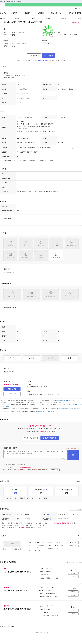82x644 pixels.
Task: Open the 지도 보기 dropdown by 근무 예정지
Action: tap(76, 147)
